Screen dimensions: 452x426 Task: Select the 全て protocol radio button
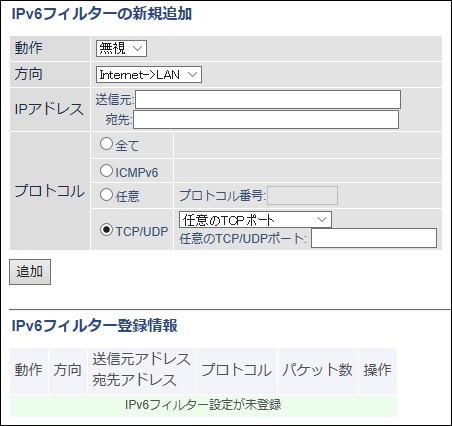click(x=106, y=144)
